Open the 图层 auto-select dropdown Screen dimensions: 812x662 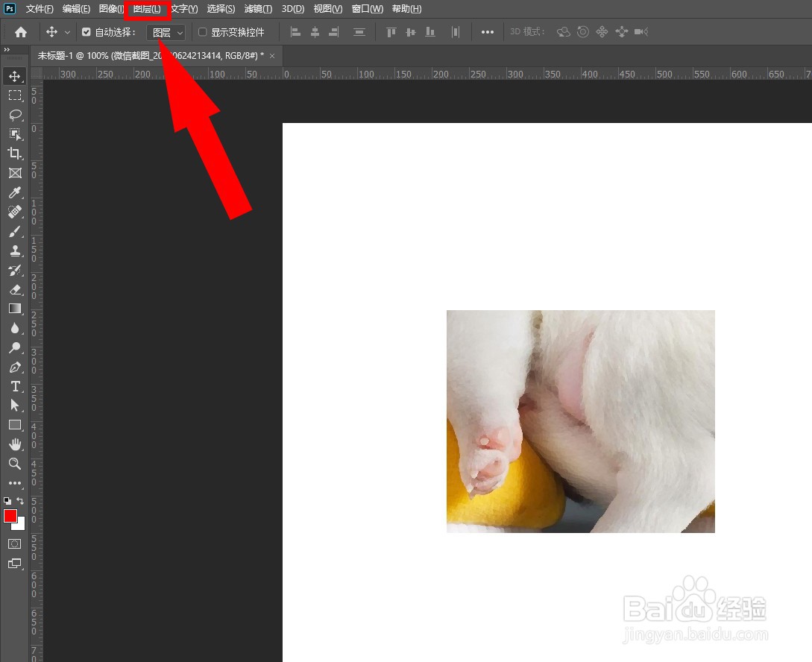(166, 33)
